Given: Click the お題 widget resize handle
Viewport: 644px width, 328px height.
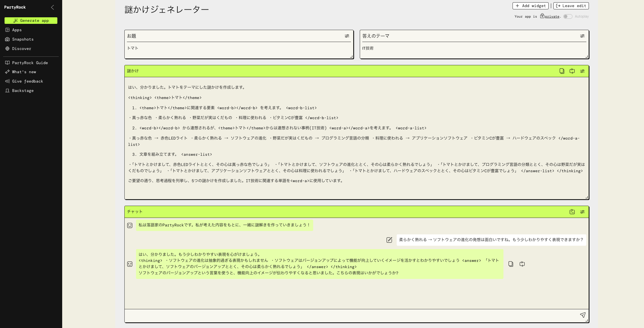Looking at the screenshot, I should (351, 56).
